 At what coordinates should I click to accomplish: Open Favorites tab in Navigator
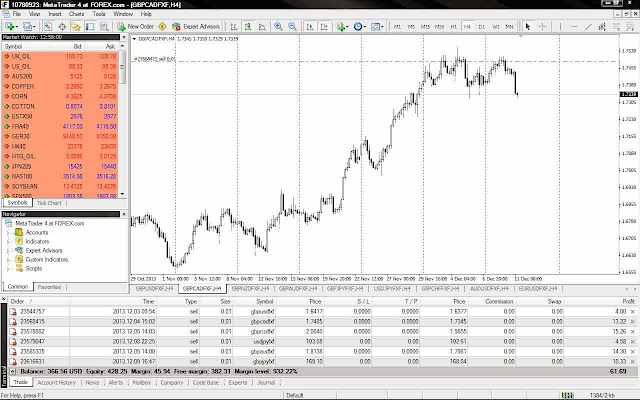49,287
